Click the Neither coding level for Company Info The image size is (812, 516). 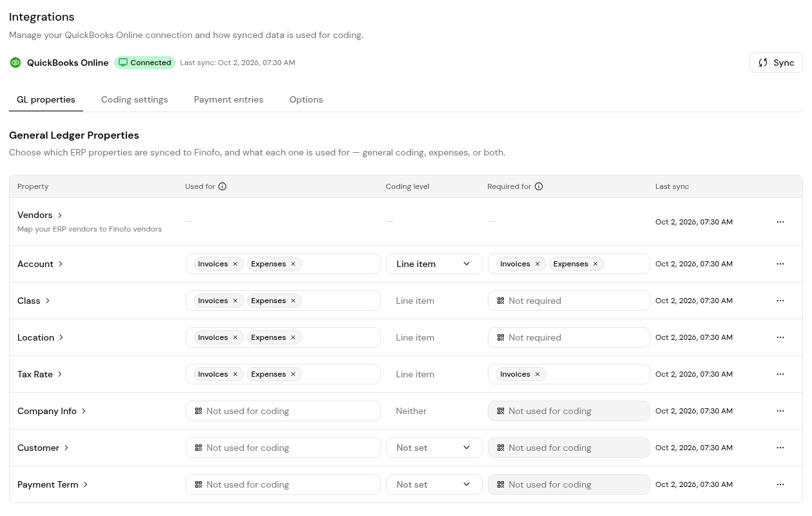(x=411, y=411)
